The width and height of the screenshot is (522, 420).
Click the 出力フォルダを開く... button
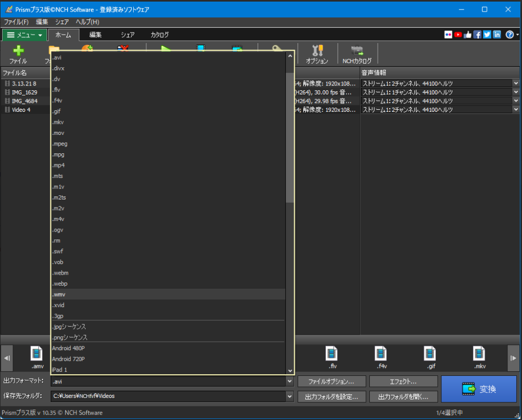point(403,397)
